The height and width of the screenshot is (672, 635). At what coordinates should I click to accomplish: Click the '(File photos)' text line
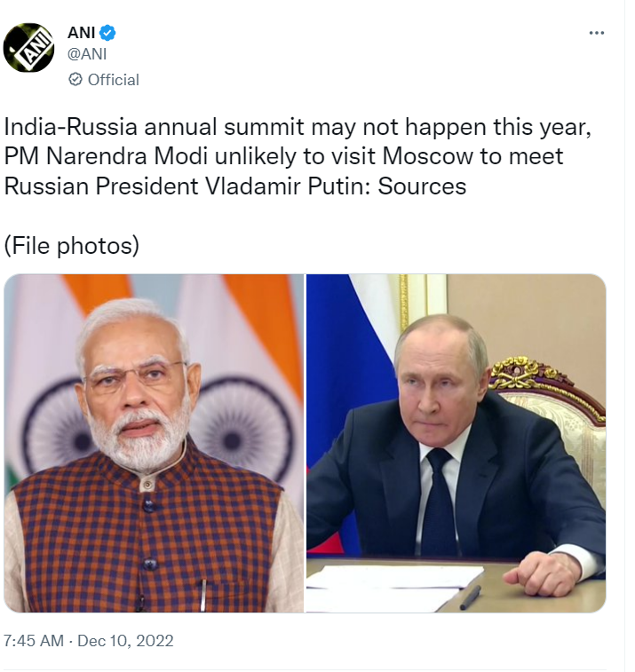pos(72,245)
